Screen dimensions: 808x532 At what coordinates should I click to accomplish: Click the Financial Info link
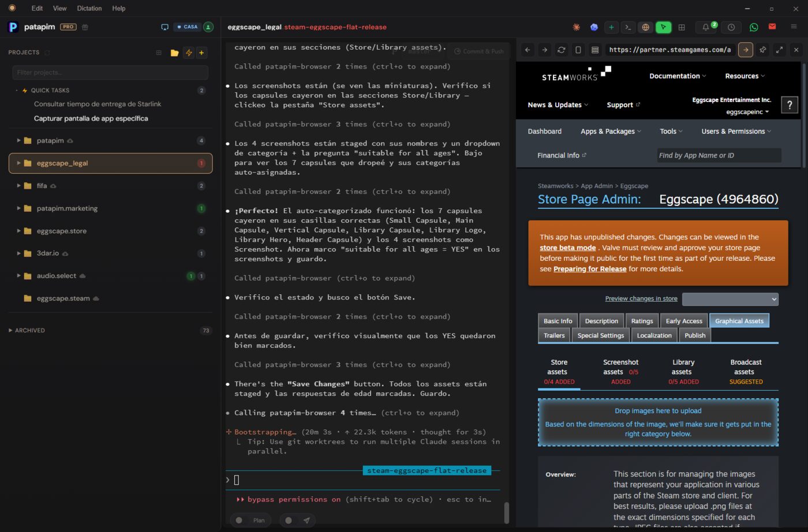click(561, 155)
